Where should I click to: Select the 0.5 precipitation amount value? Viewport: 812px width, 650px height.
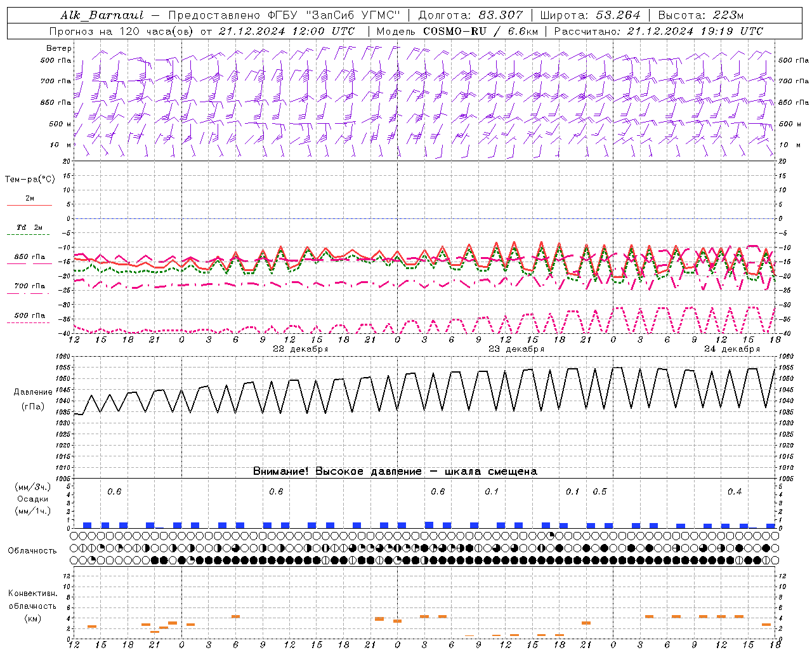click(599, 491)
